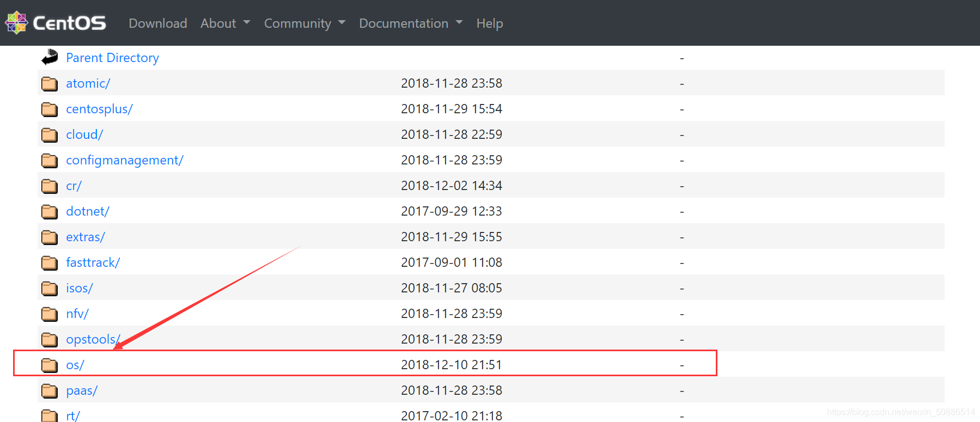Open the configmanagement/ directory
980x422 pixels.
click(124, 160)
